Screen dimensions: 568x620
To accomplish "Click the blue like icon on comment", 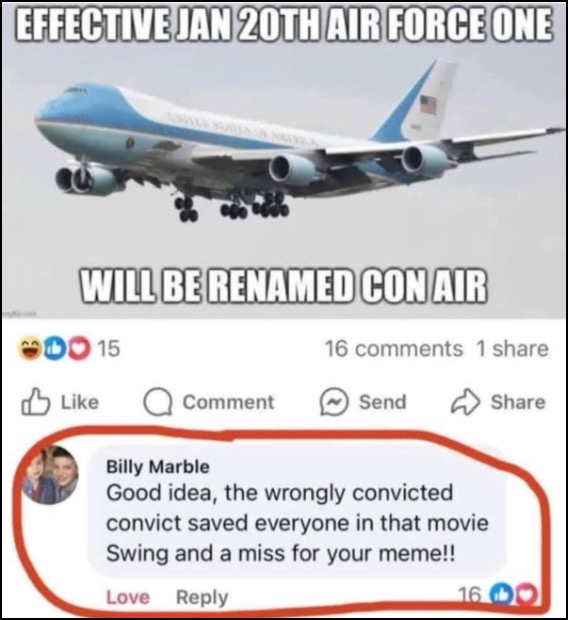I will [x=500, y=594].
